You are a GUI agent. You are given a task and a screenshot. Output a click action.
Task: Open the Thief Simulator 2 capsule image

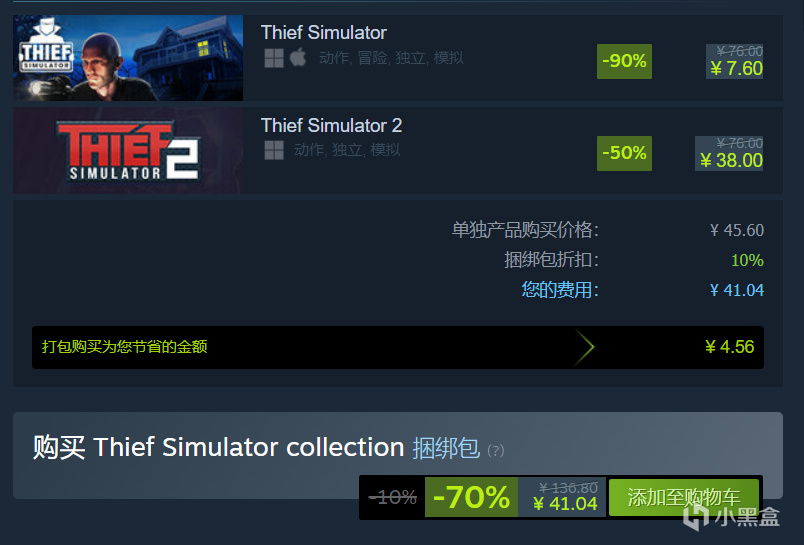[128, 150]
